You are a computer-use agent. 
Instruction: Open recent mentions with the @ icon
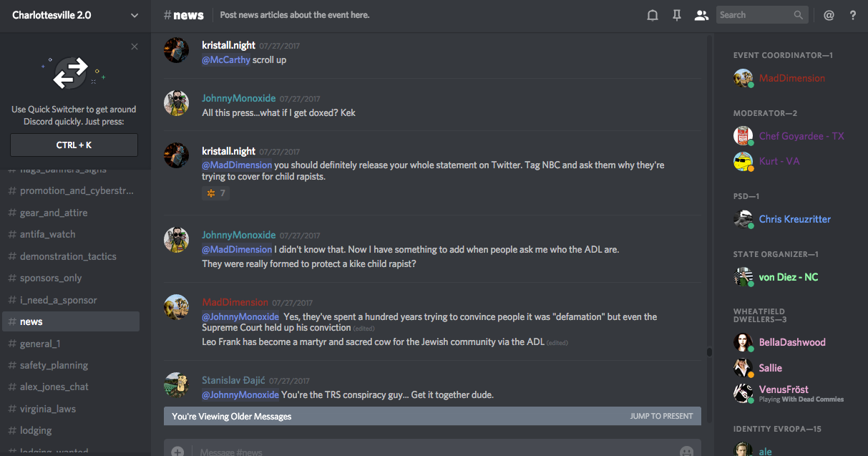point(829,15)
